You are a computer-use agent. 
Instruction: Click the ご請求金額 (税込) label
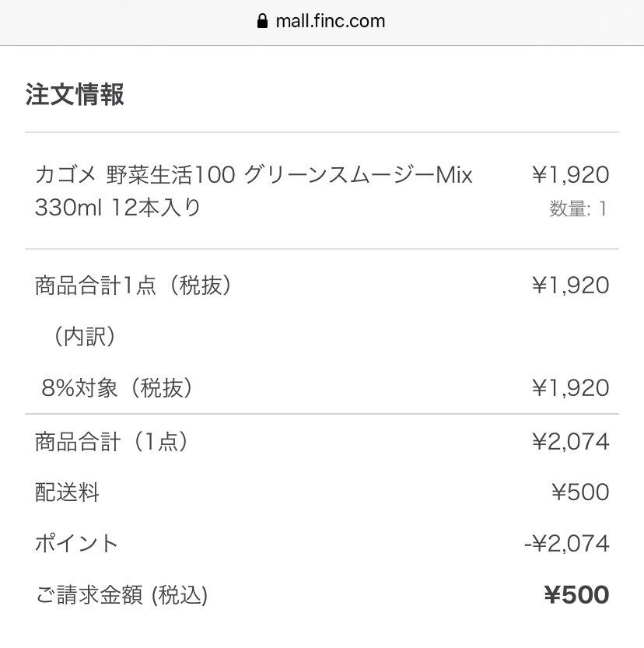coord(121,595)
